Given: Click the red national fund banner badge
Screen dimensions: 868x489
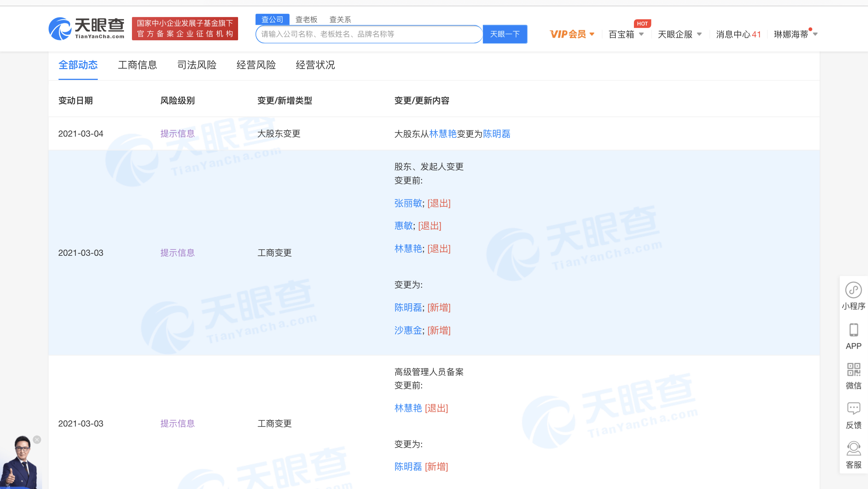Looking at the screenshot, I should pyautogui.click(x=185, y=29).
